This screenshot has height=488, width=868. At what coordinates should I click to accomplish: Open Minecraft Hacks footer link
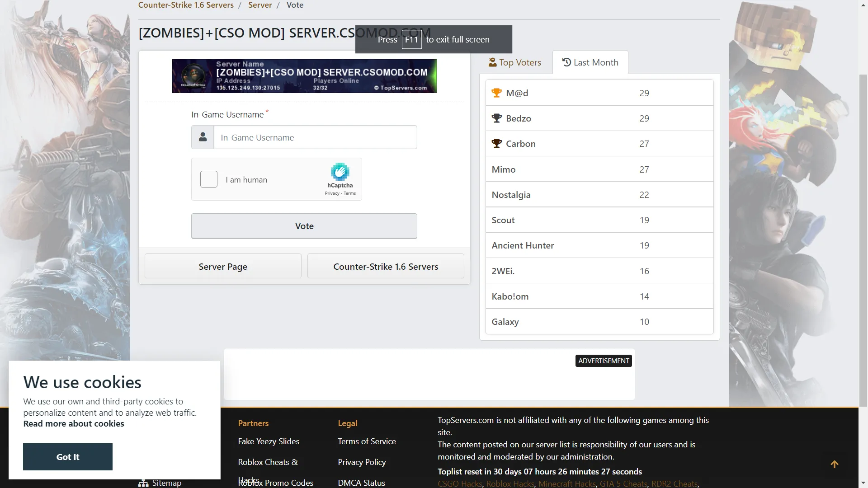tap(567, 483)
